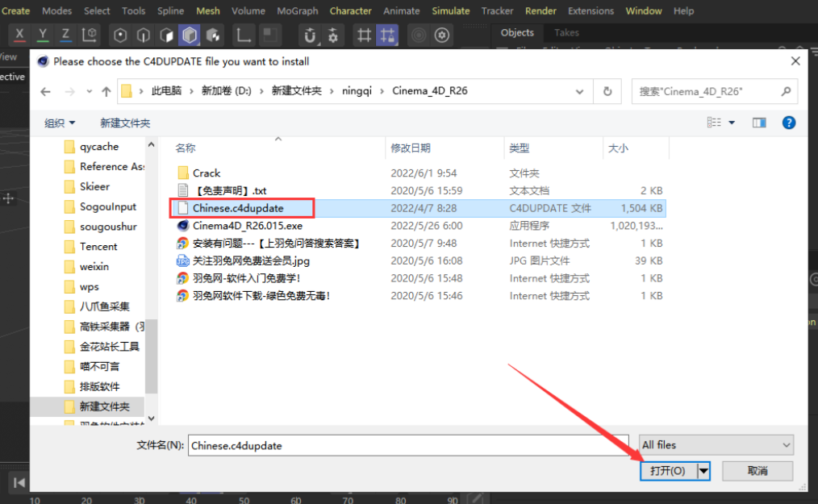This screenshot has height=504, width=818.
Task: Click the 文件名 input field
Action: [408, 446]
